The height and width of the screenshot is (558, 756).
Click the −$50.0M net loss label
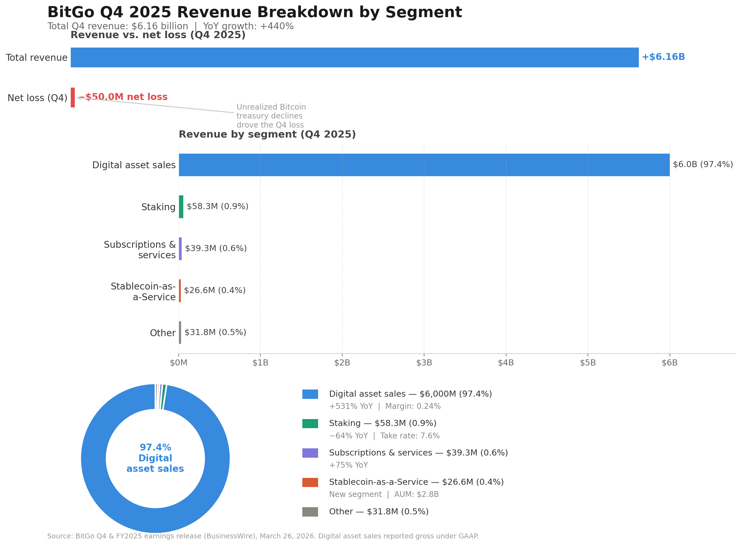click(x=124, y=97)
